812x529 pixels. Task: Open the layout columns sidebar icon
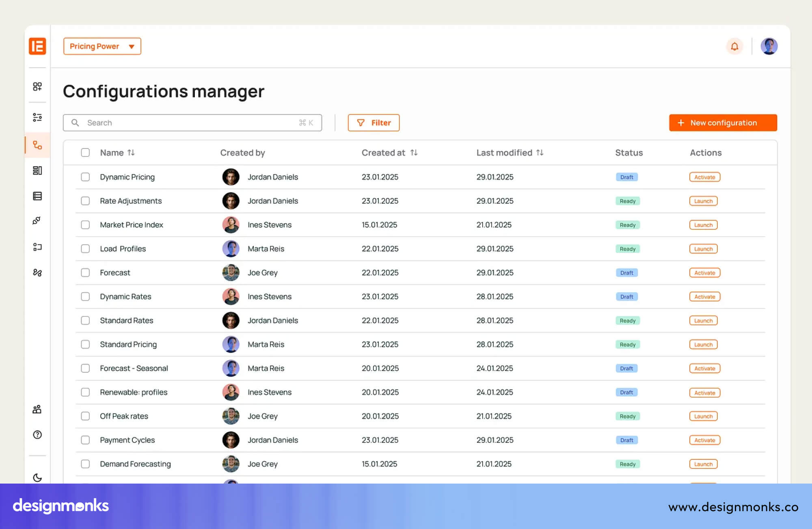click(37, 170)
